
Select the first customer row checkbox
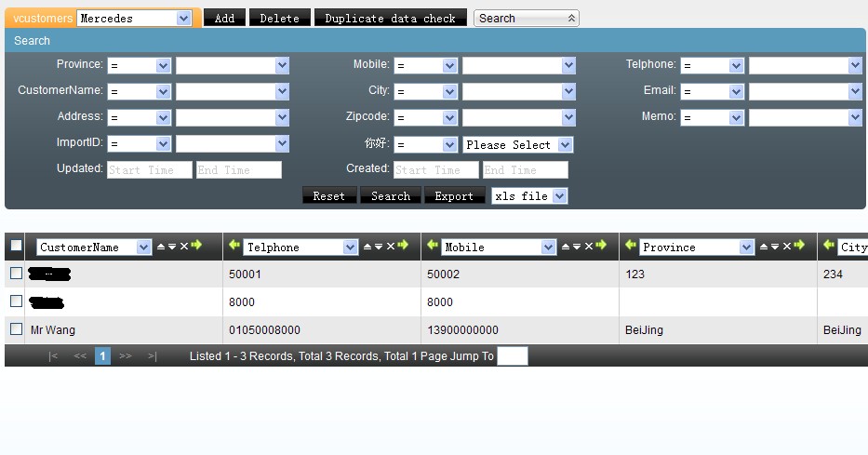16,274
